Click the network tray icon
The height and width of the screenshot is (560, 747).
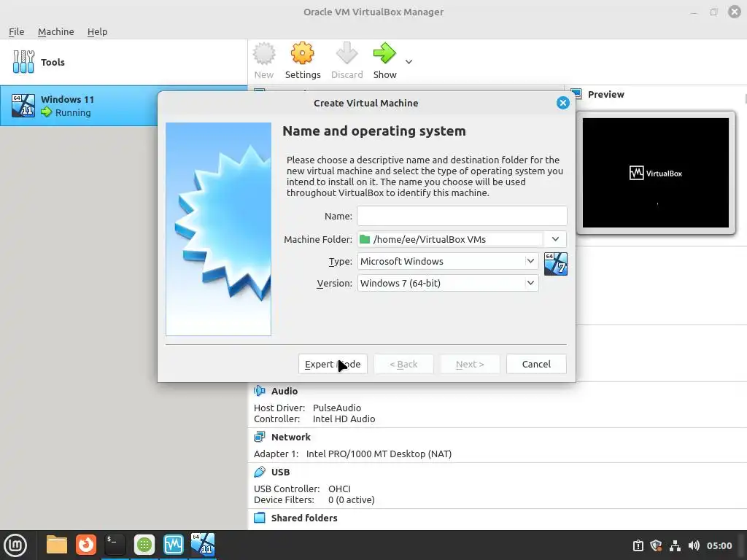[675, 545]
